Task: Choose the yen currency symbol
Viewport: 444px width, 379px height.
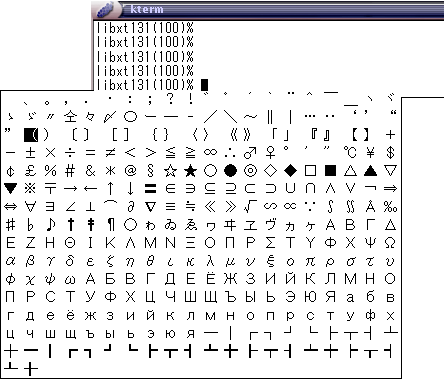Action: point(370,153)
